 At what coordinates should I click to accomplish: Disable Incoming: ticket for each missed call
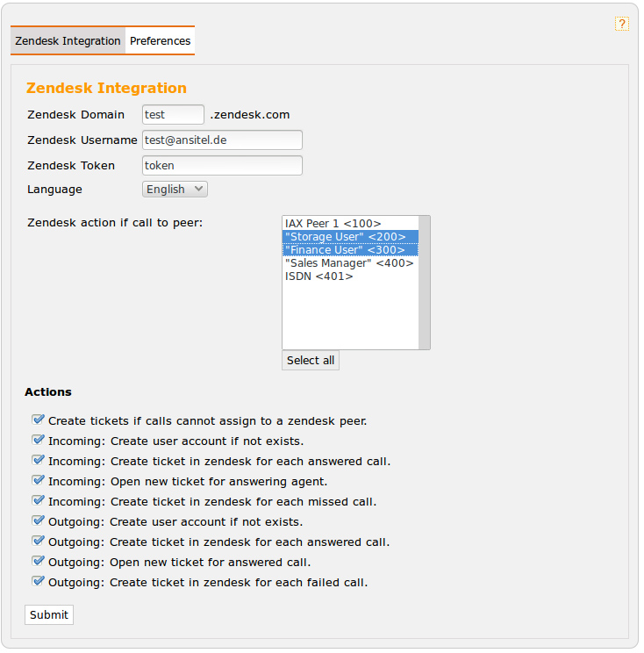[38, 501]
